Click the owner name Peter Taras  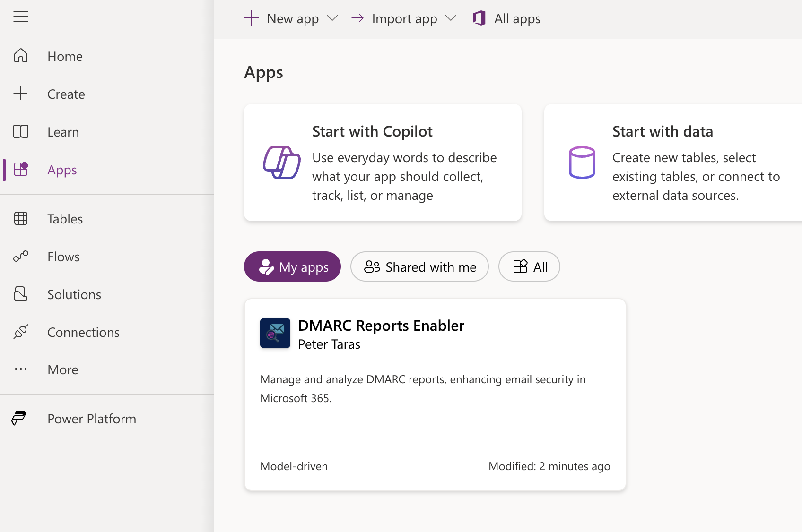329,344
